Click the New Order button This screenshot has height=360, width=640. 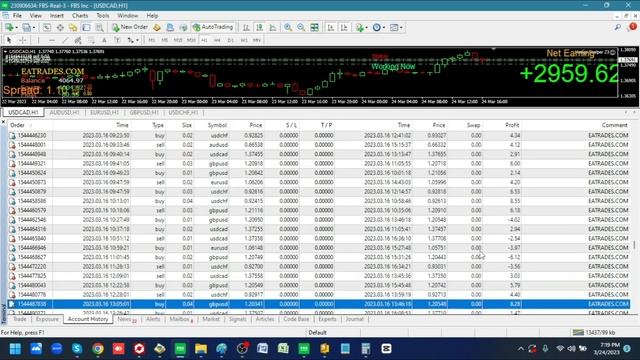[130, 27]
